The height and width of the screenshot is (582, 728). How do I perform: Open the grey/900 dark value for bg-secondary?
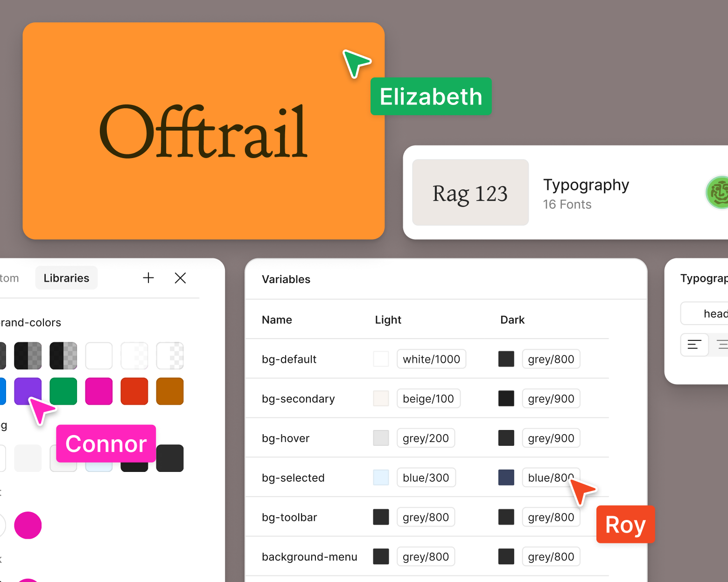tap(551, 399)
